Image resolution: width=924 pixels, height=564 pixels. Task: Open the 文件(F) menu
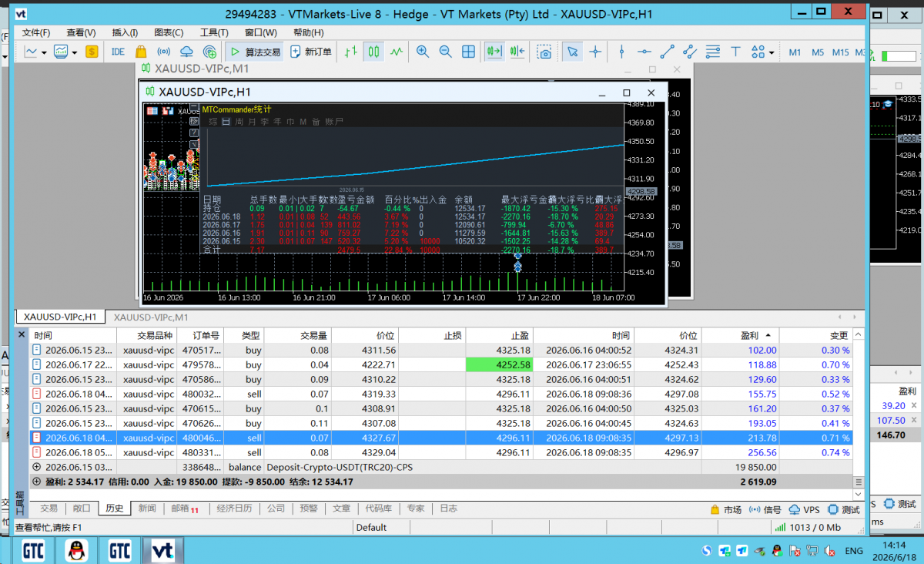36,32
